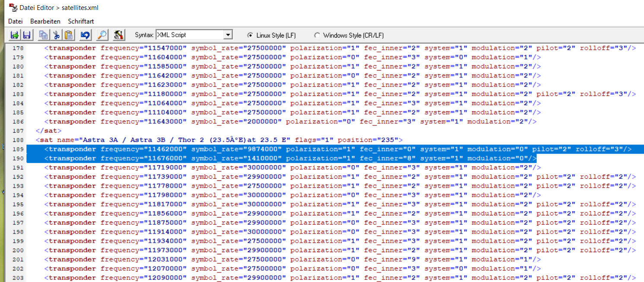644x282 pixels.
Task: Click the blue floppy disk save icon
Action: pyautogui.click(x=27, y=35)
